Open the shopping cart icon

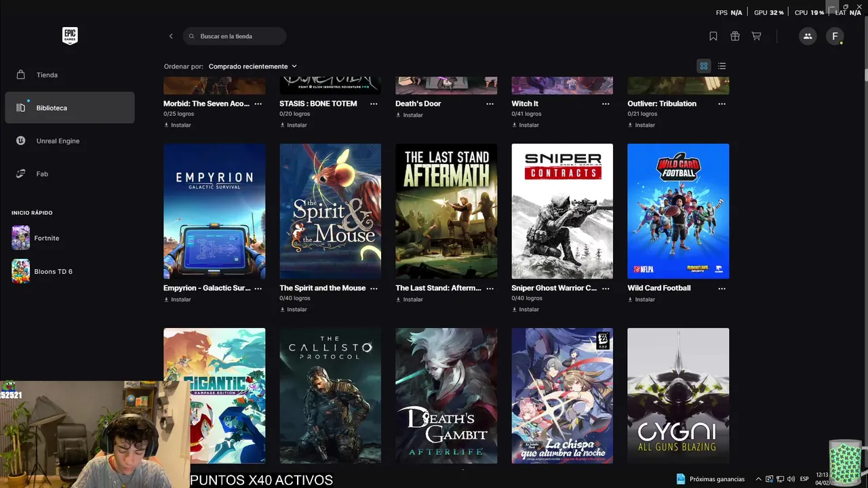point(756,36)
